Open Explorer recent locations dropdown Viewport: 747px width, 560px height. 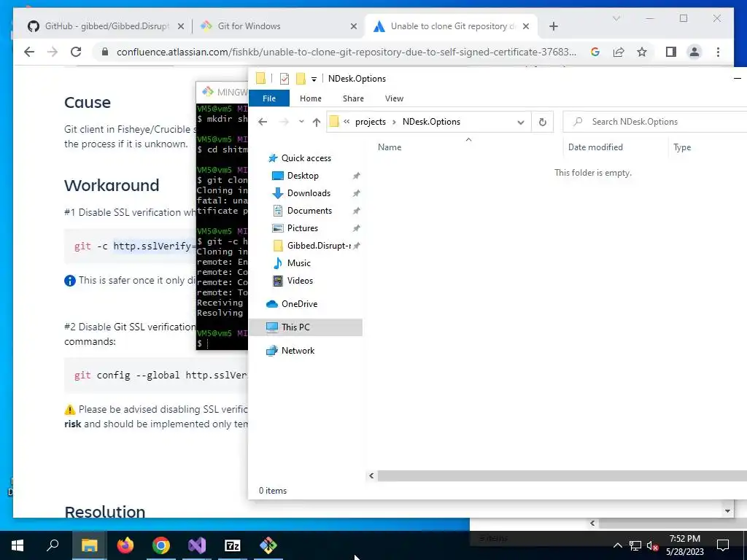pyautogui.click(x=301, y=122)
